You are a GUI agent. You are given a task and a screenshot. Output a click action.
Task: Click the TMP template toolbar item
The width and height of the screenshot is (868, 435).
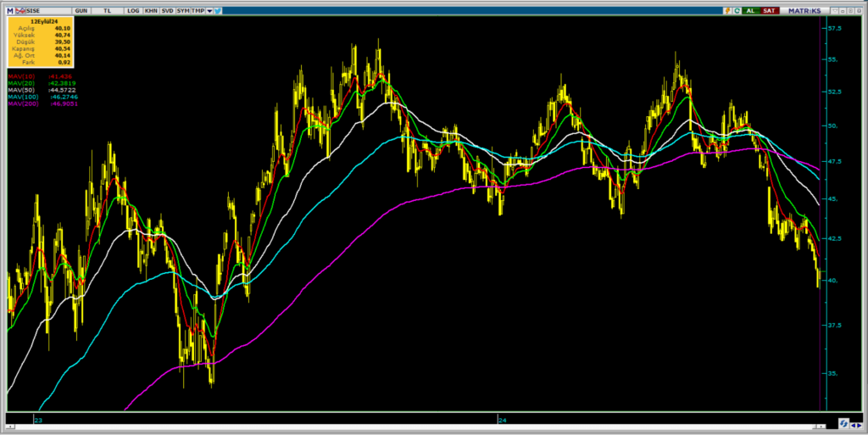coord(198,10)
